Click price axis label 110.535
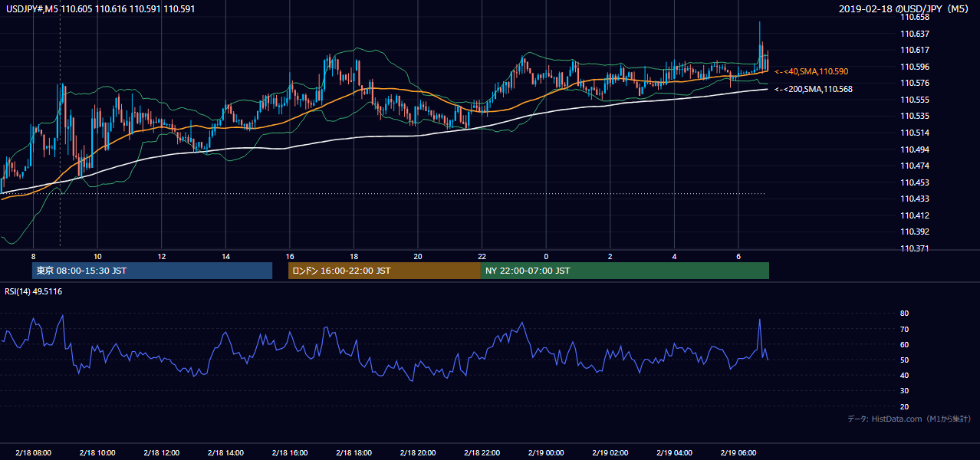The width and height of the screenshot is (980, 460). [914, 116]
